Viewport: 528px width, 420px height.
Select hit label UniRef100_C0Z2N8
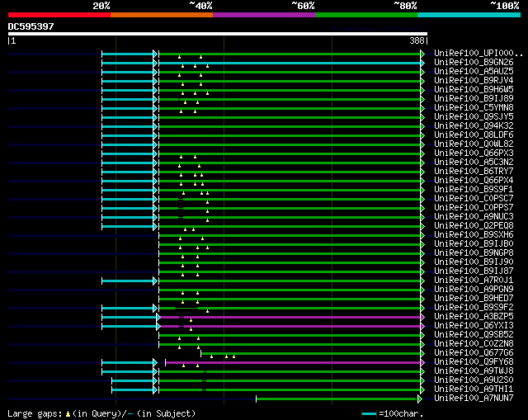click(474, 344)
